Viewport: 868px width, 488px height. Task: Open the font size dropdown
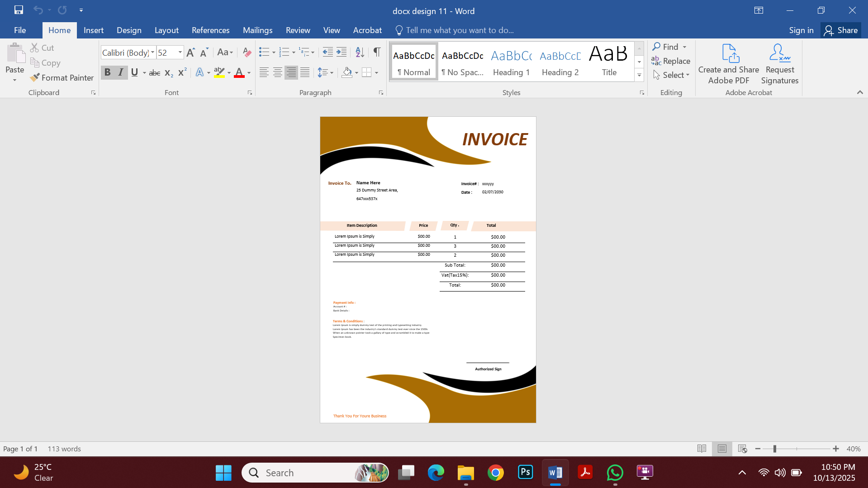pyautogui.click(x=179, y=52)
